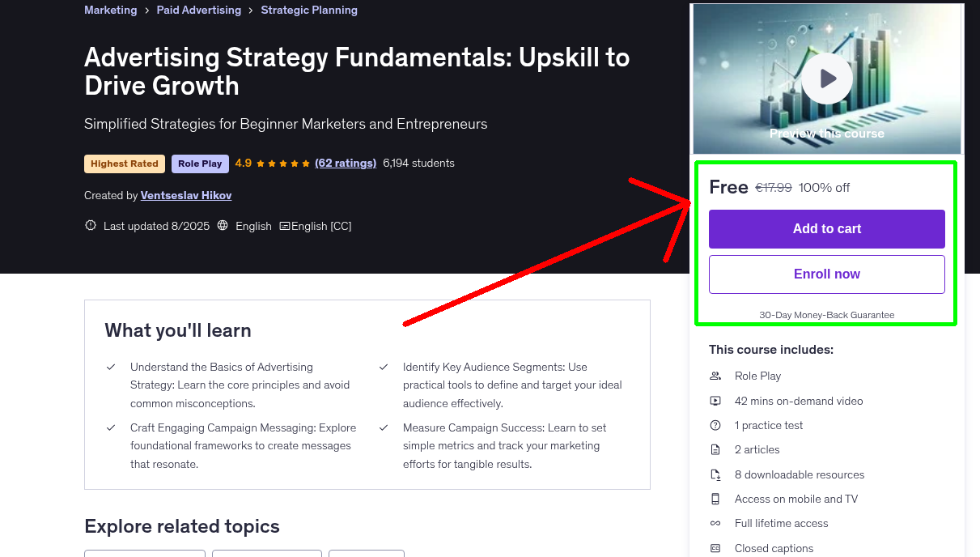The height and width of the screenshot is (557, 980).
Task: Add the course to cart
Action: pyautogui.click(x=826, y=229)
